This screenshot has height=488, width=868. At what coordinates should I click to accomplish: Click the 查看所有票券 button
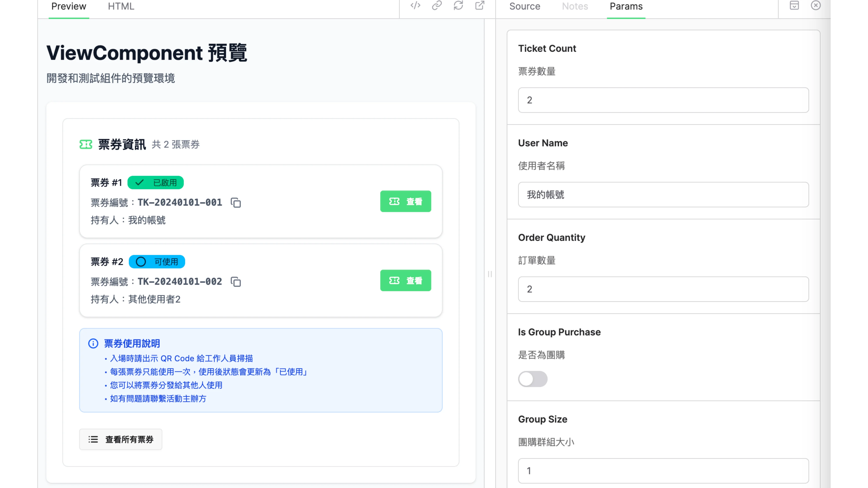click(121, 439)
